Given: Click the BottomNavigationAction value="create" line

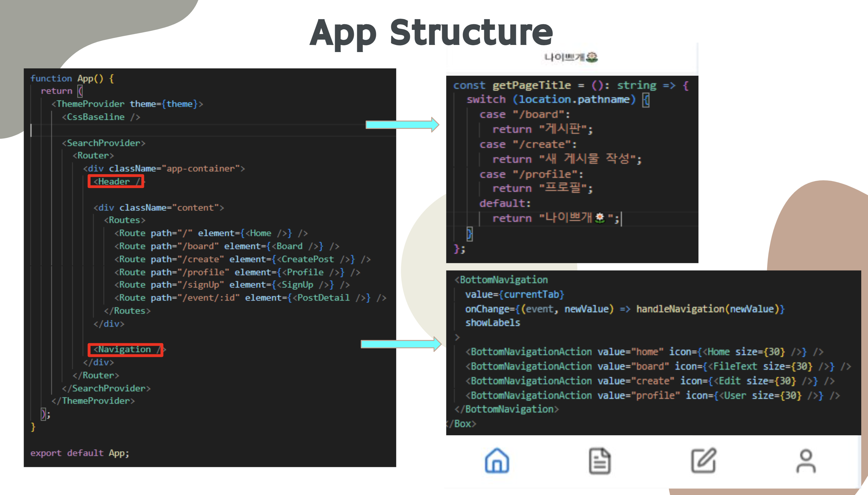Looking at the screenshot, I should point(650,381).
